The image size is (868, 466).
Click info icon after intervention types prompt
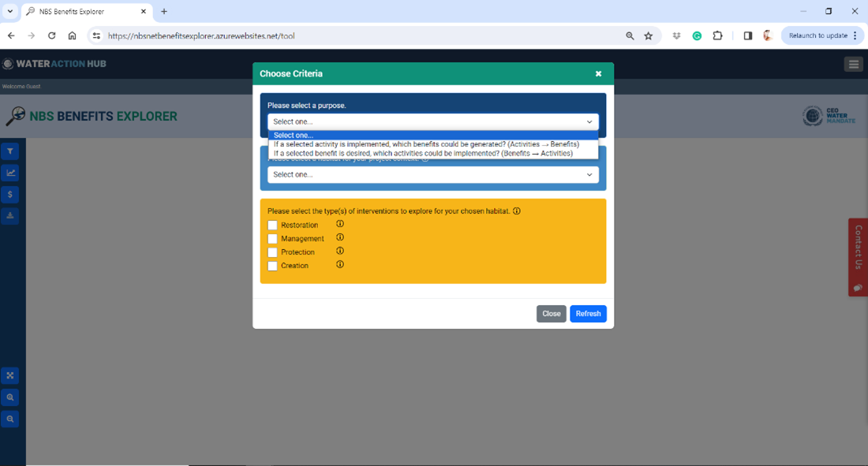(517, 211)
